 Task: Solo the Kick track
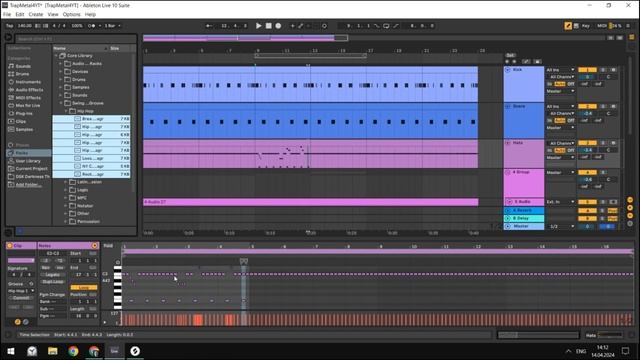point(603,70)
